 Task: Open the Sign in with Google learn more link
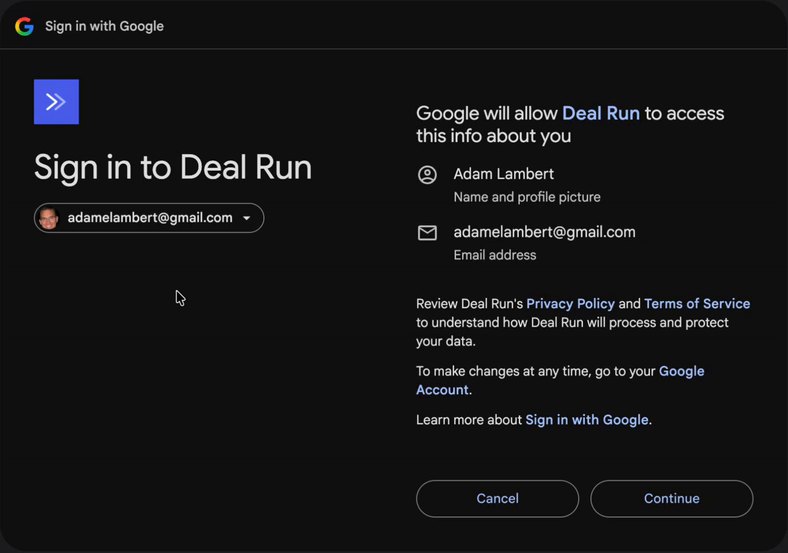click(x=586, y=420)
